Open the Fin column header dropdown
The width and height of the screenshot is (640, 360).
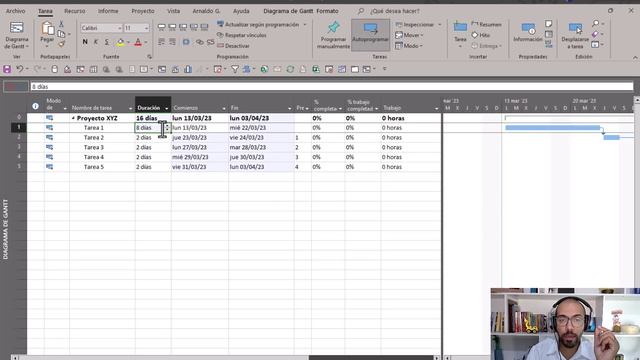click(289, 109)
